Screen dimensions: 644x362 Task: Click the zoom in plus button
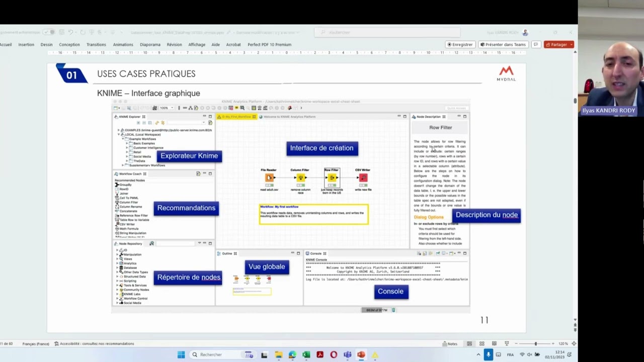click(553, 344)
